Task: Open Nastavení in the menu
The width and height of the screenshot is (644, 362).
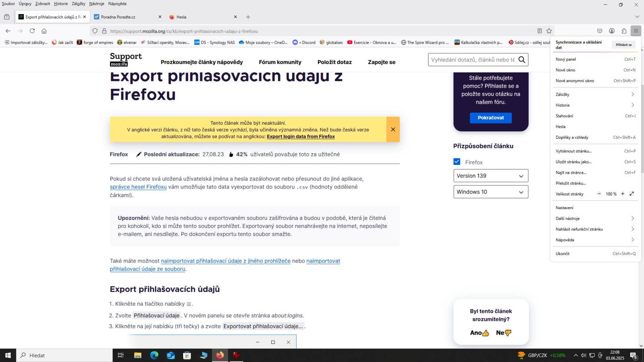Action: pyautogui.click(x=595, y=208)
